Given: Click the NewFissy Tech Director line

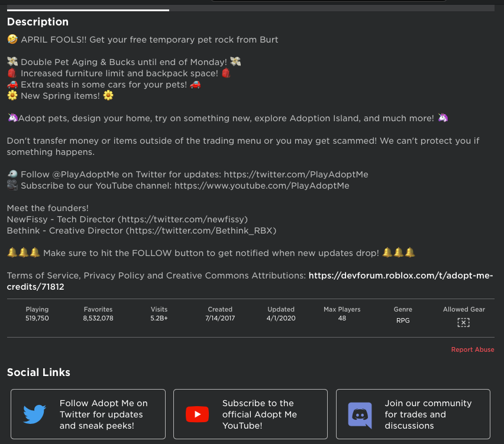Looking at the screenshot, I should tap(127, 219).
